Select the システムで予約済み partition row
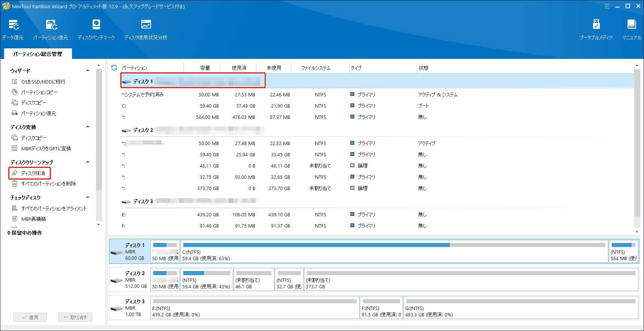The height and width of the screenshot is (331, 644). (377, 94)
